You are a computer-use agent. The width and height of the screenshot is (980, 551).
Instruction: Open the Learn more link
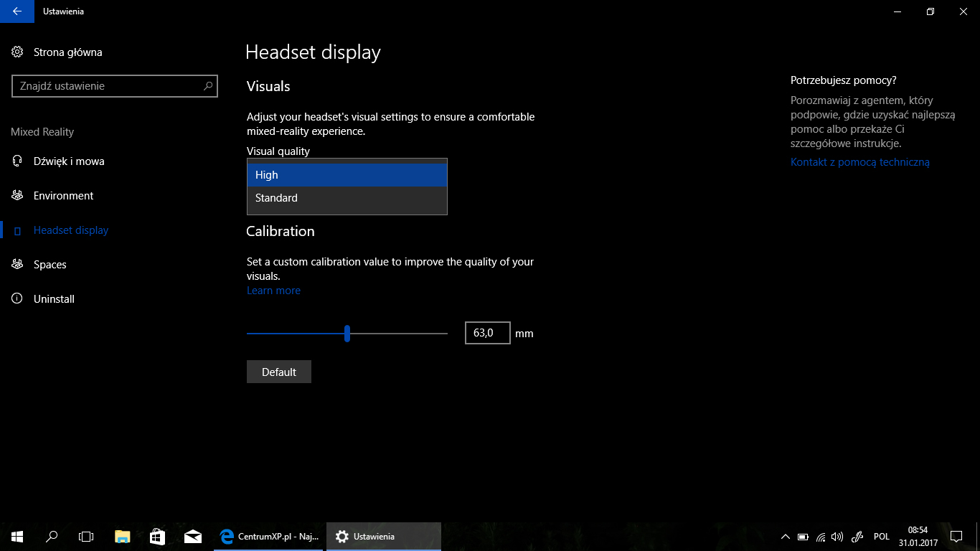[273, 291]
